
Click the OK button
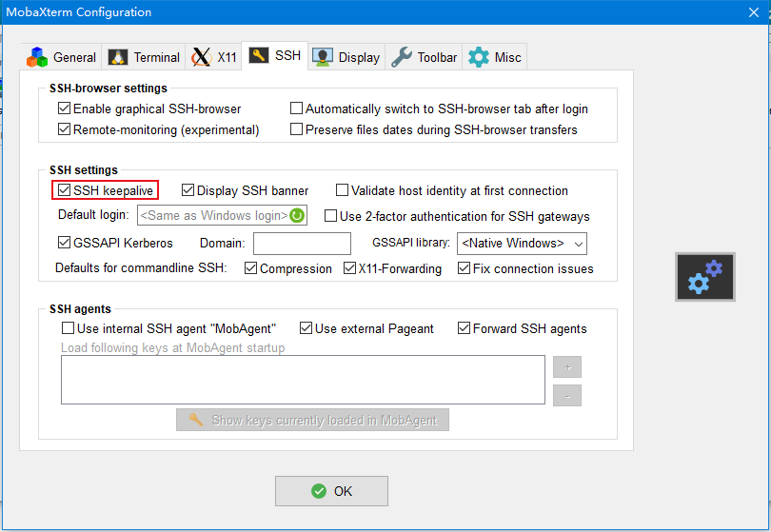tap(331, 491)
